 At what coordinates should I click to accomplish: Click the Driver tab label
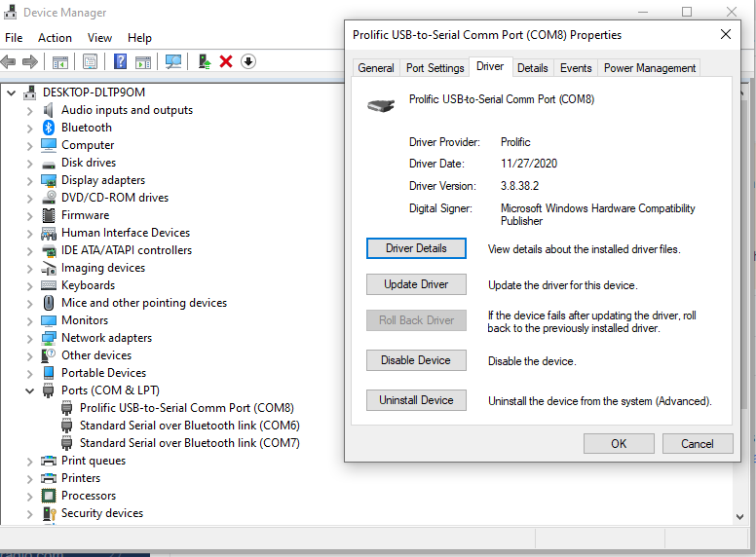[490, 66]
